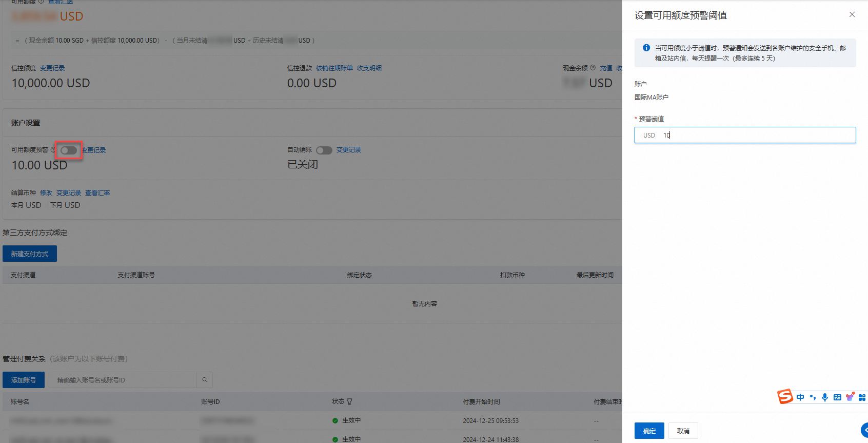This screenshot has height=443, width=868.
Task: Click 查看汇率 link beside 结算币种
Action: tap(97, 193)
